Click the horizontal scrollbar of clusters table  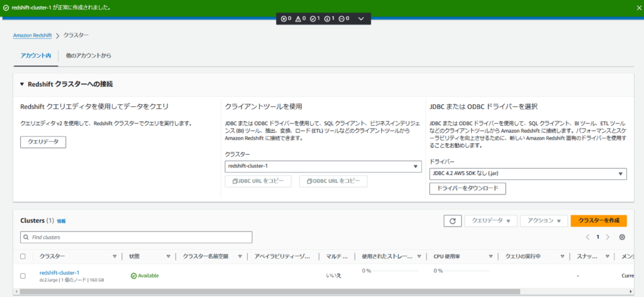[x=269, y=291]
